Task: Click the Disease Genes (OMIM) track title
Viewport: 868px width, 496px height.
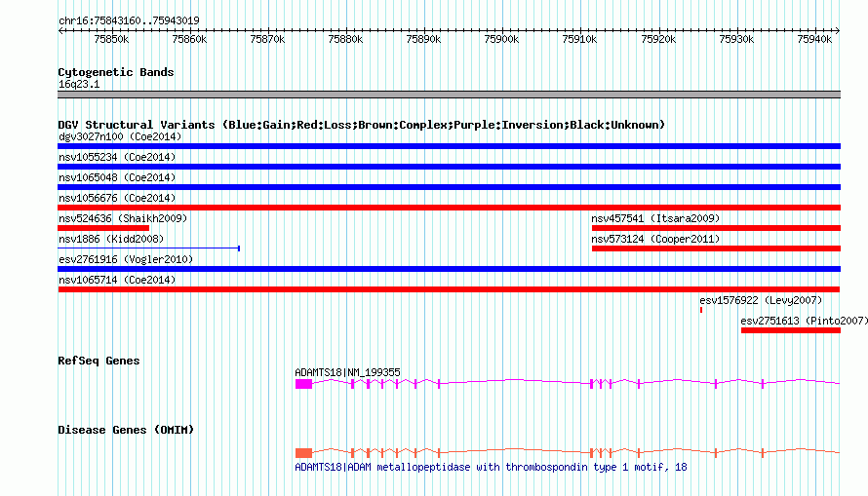Action: click(x=126, y=430)
